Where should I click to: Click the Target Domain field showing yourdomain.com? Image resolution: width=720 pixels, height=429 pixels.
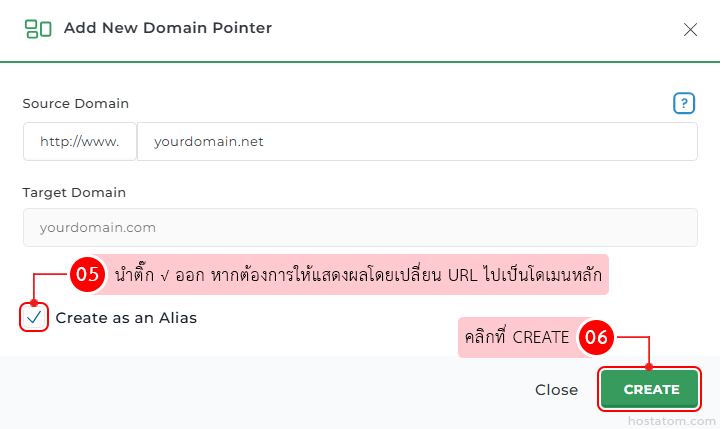[360, 227]
